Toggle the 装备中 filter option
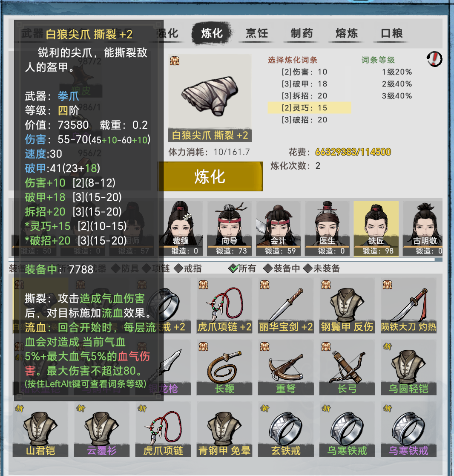This screenshot has height=476, width=454. click(282, 268)
